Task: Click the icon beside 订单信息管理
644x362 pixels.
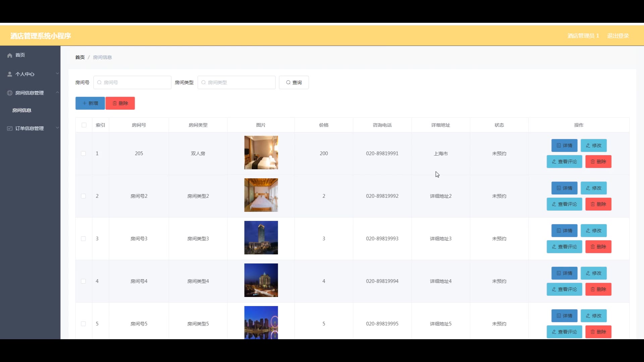Action: click(10, 128)
